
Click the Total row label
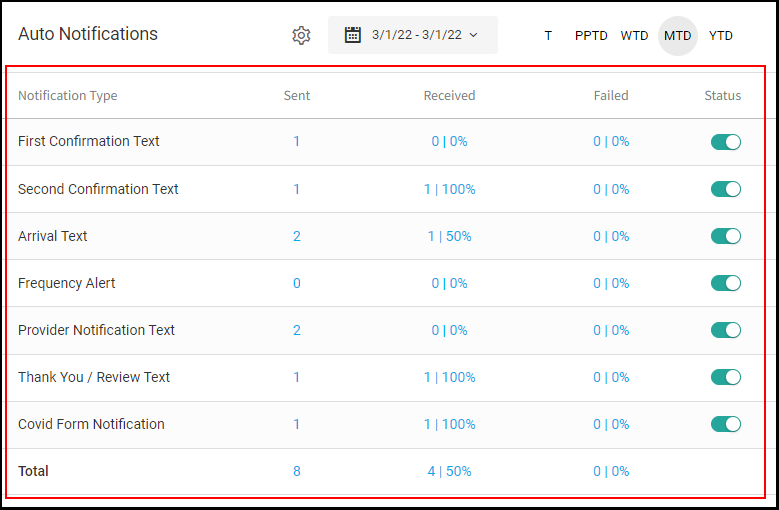pyautogui.click(x=33, y=471)
